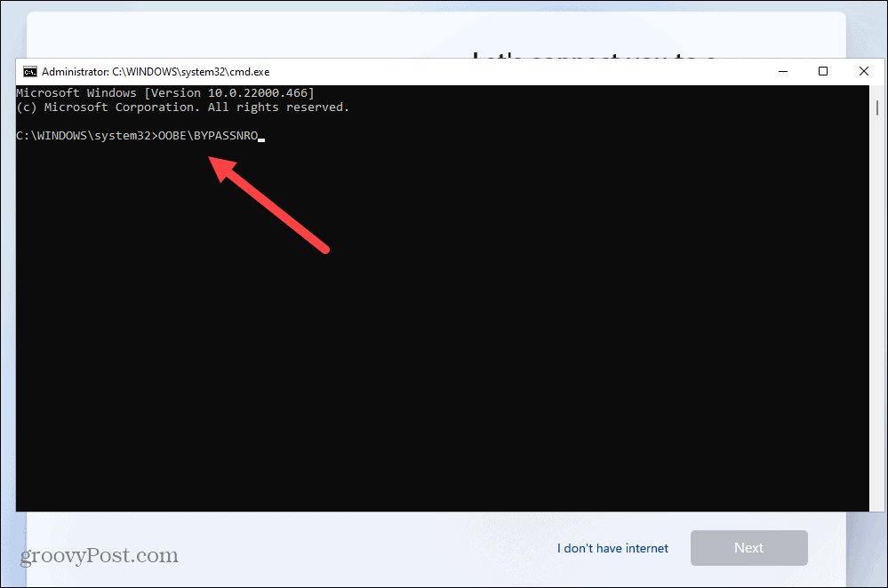888x588 pixels.
Task: Click the Command Prompt window icon to open system menu
Action: tap(28, 71)
